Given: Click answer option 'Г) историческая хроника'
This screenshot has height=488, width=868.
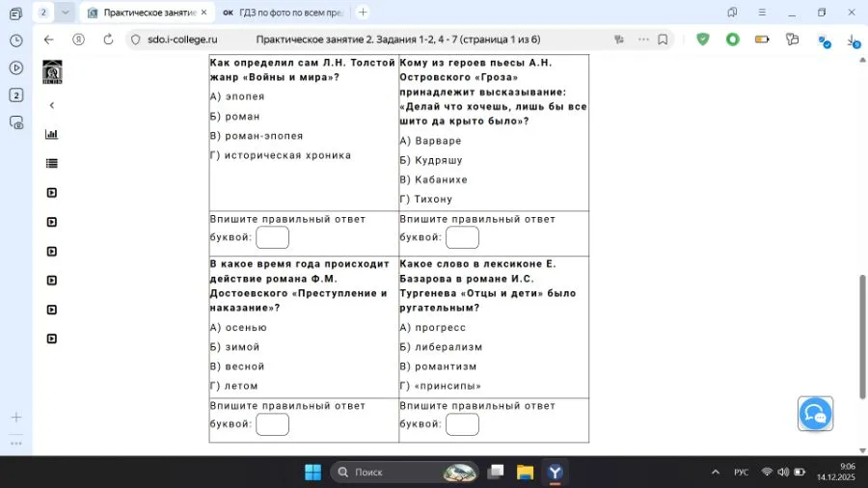Looking at the screenshot, I should pos(280,155).
